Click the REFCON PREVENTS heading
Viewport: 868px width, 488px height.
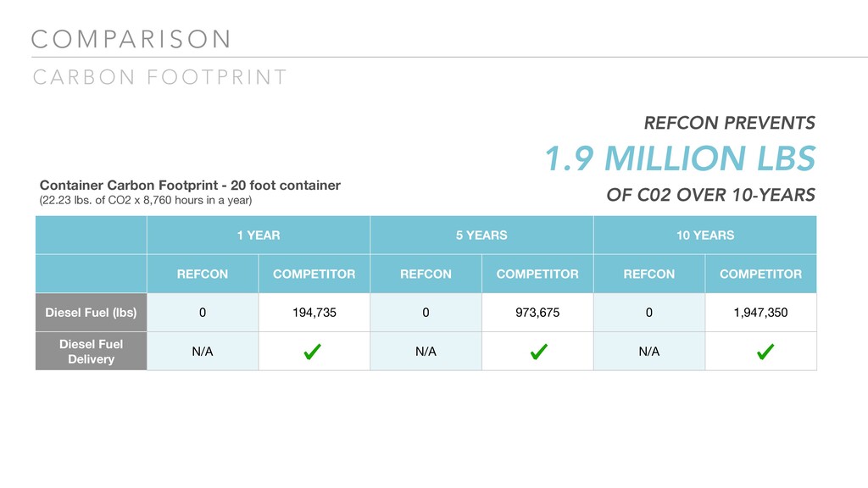[730, 123]
